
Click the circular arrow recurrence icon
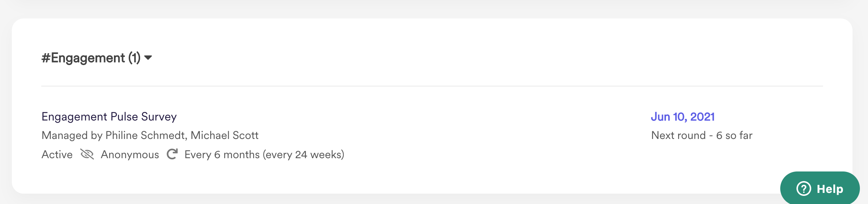click(172, 154)
